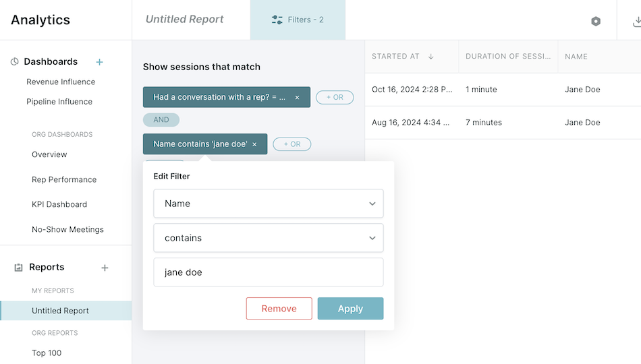Add a new report with plus icon
Screen dimensions: 641x364
coord(105,268)
